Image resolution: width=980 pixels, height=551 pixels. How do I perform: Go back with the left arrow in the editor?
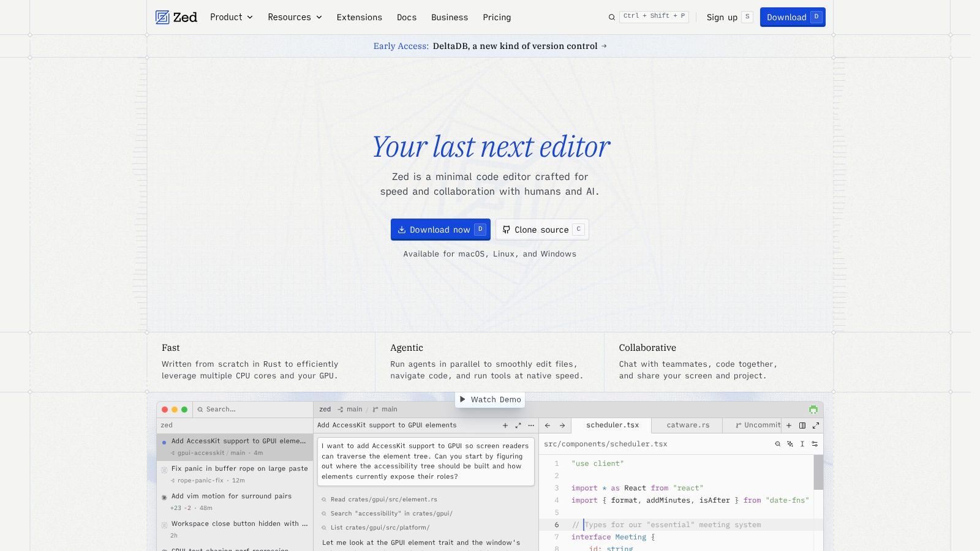548,425
